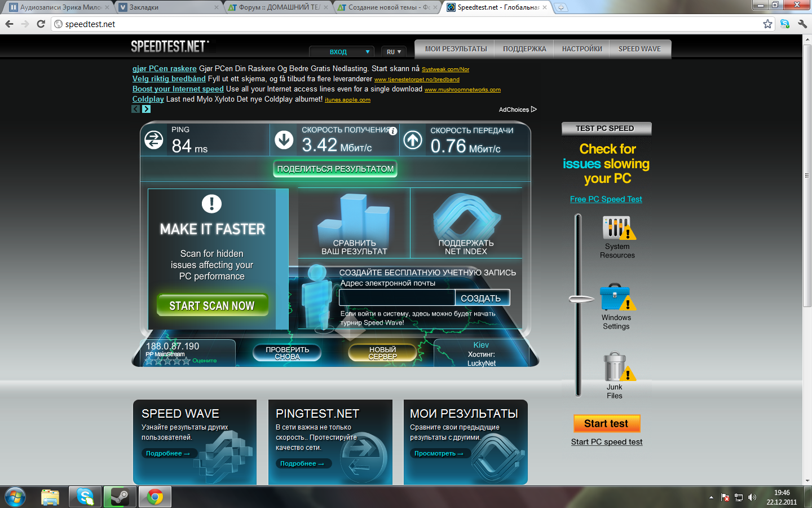This screenshot has height=508, width=812.
Task: Switch to the Создание новой темы browser tab
Action: click(x=387, y=7)
